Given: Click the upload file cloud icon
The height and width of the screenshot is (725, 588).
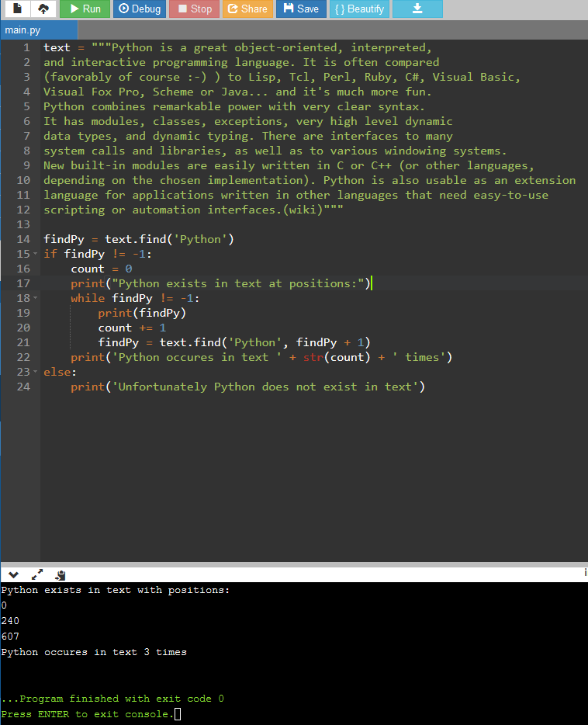Looking at the screenshot, I should point(43,9).
